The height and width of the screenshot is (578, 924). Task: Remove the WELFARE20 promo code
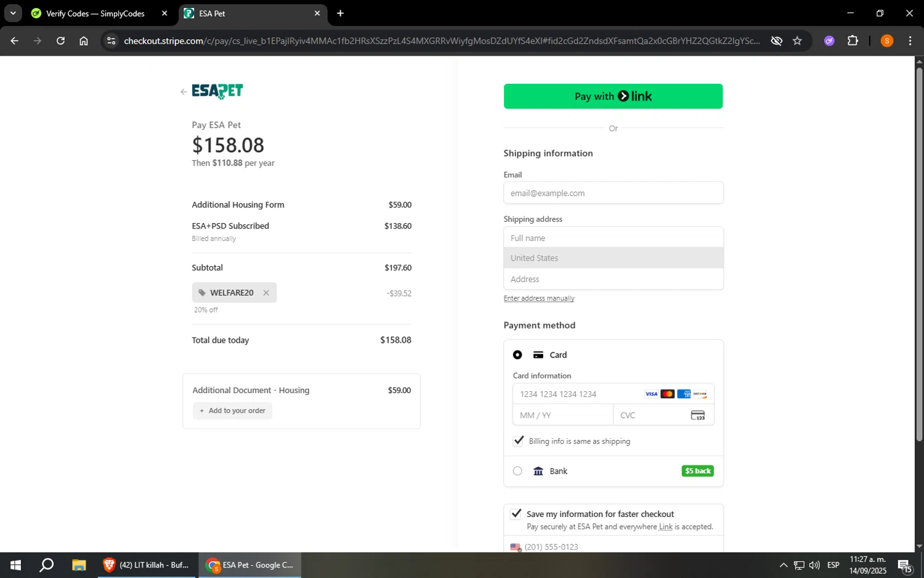(x=266, y=293)
